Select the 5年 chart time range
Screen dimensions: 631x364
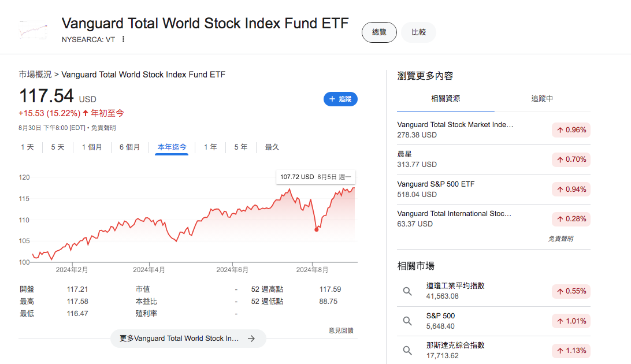click(240, 147)
